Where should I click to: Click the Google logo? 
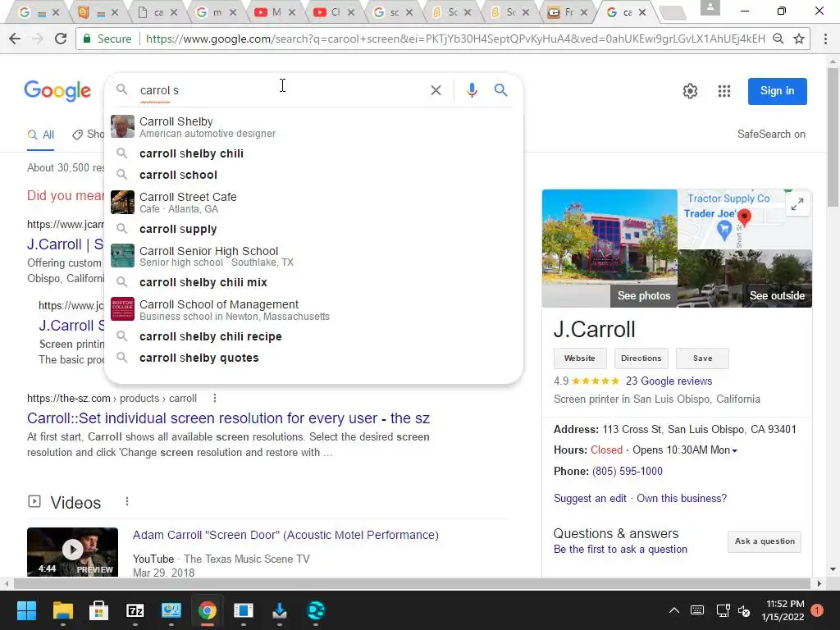click(x=57, y=90)
